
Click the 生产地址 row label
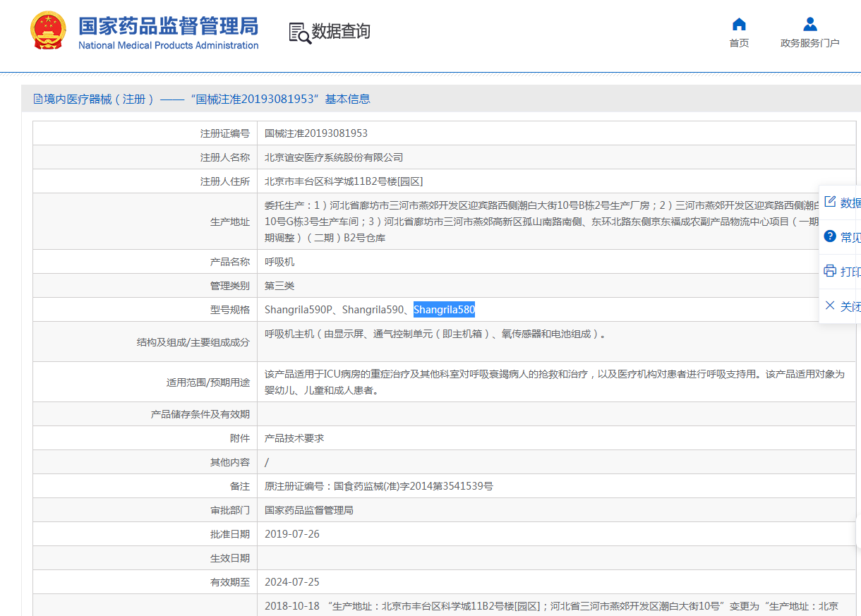pos(230,222)
